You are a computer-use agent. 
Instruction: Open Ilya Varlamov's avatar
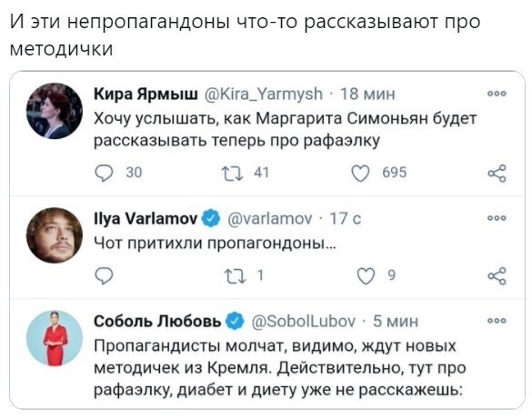pyautogui.click(x=55, y=235)
